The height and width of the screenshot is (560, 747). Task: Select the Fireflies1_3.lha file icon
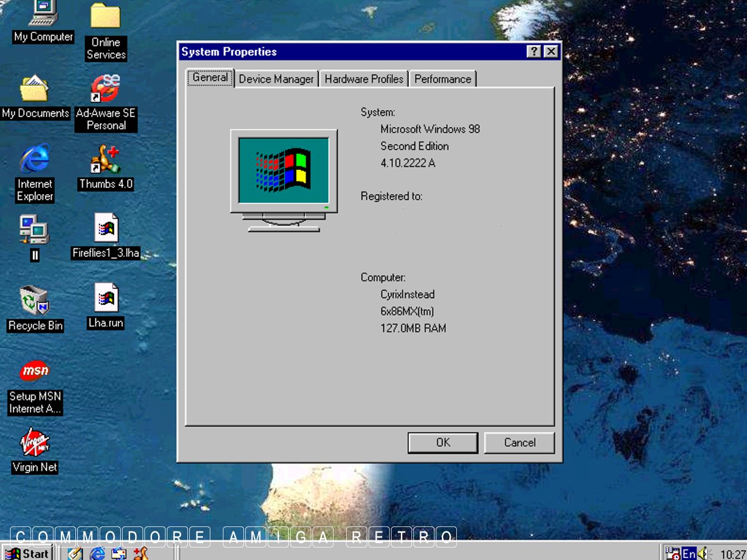(x=106, y=230)
